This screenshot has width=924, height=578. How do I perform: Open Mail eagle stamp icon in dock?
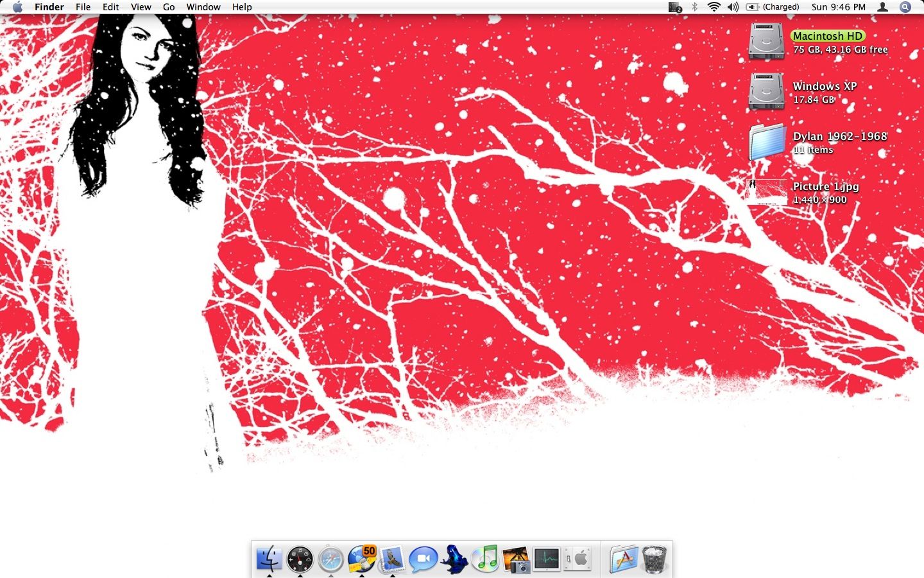pyautogui.click(x=392, y=559)
